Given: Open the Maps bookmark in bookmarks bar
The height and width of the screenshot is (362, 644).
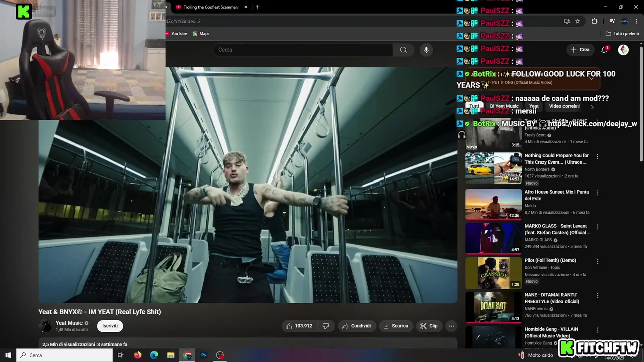Looking at the screenshot, I should 201,34.
